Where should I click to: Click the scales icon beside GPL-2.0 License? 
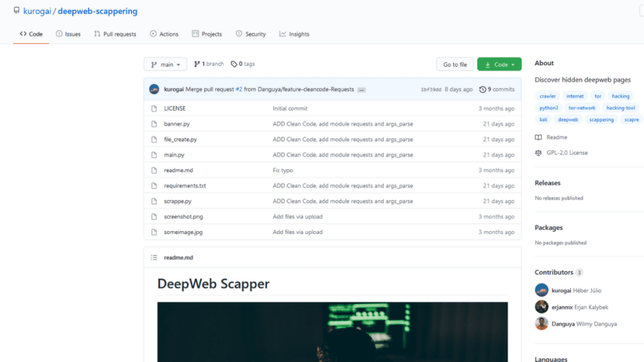click(538, 153)
